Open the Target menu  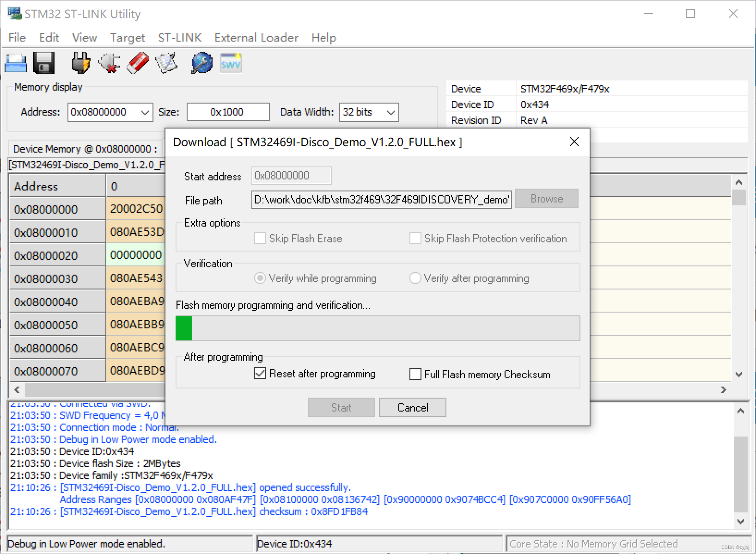pos(128,37)
